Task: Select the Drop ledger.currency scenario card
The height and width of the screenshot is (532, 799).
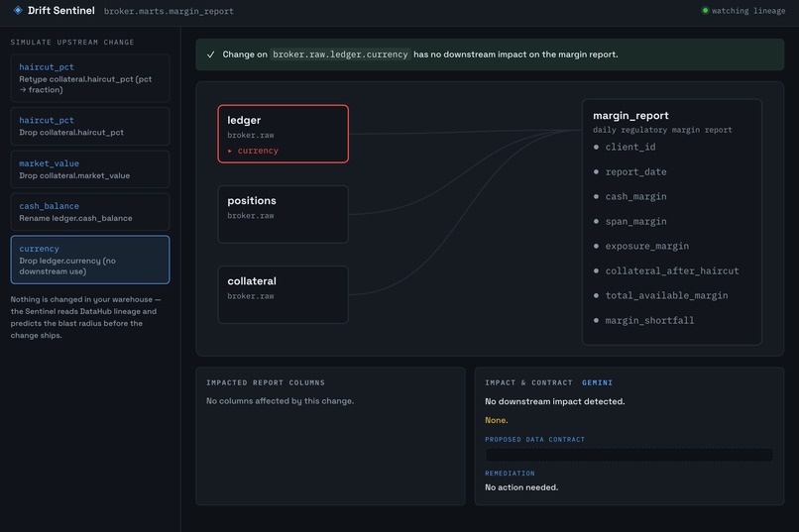Action: (x=89, y=260)
